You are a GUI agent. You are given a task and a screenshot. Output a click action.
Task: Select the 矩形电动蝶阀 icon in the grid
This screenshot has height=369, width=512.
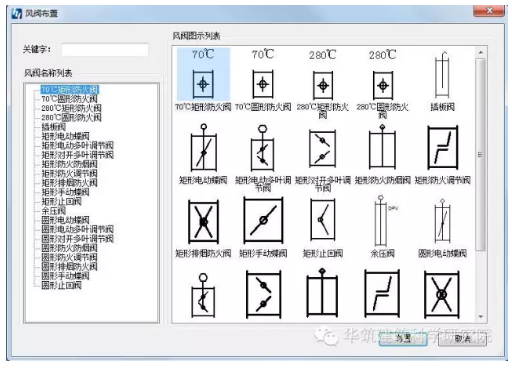pyautogui.click(x=204, y=148)
